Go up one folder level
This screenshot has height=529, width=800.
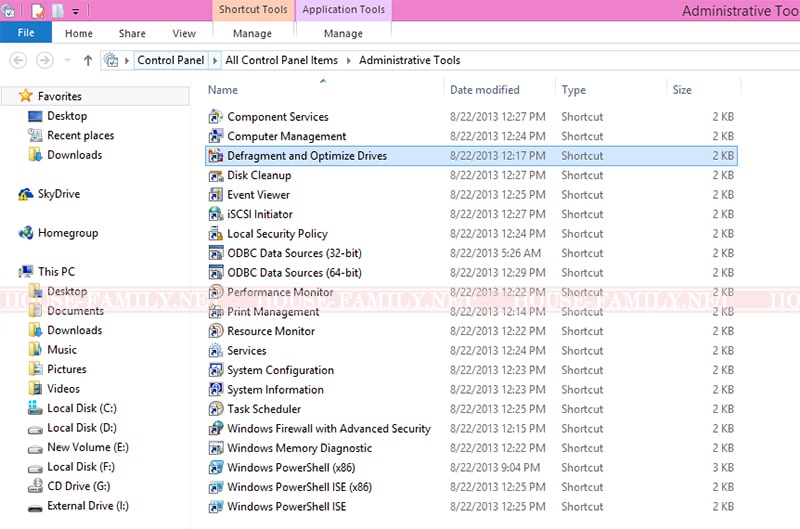pyautogui.click(x=88, y=60)
